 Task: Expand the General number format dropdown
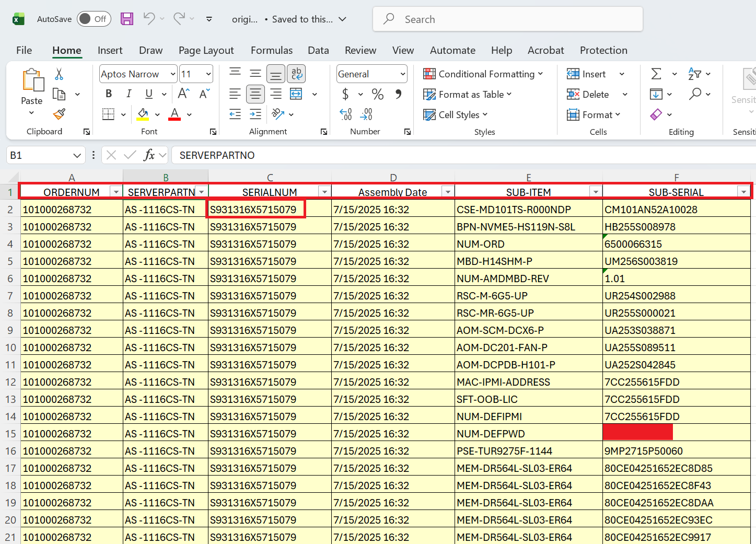[x=402, y=74]
